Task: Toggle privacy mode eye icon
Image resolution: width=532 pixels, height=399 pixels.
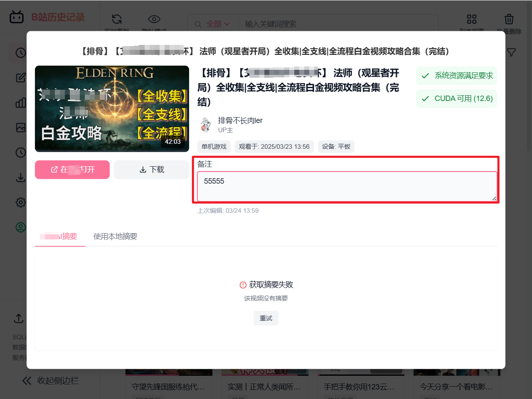Action: (154, 19)
